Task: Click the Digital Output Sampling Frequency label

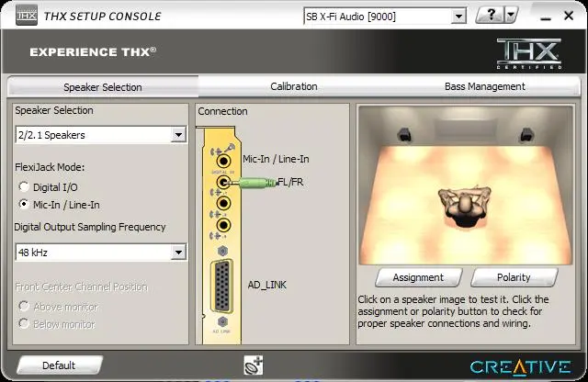Action: pos(90,227)
